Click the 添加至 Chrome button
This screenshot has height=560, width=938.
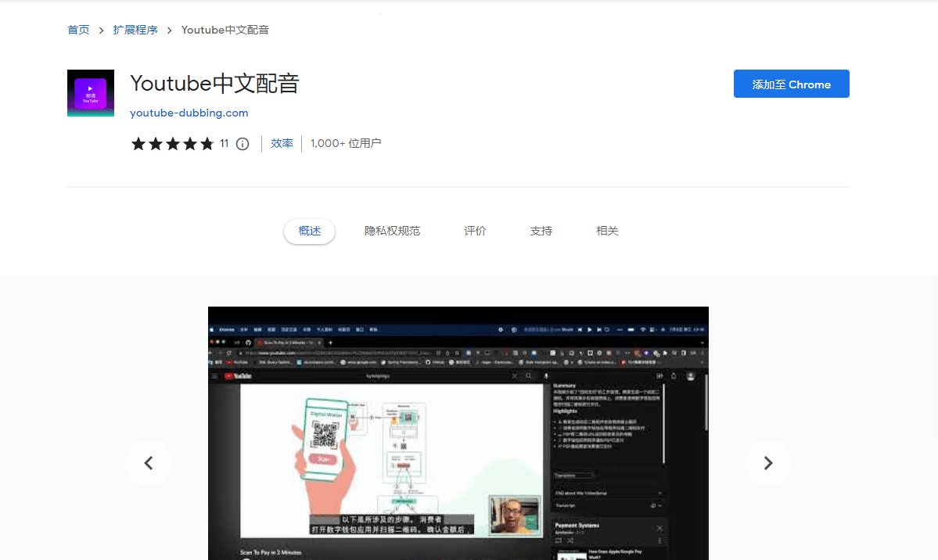coord(791,84)
